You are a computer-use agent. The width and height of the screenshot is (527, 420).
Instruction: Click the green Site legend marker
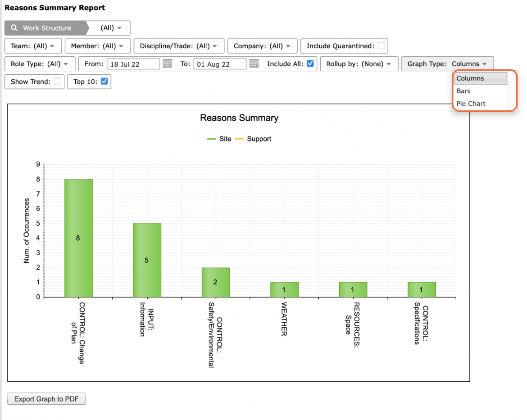point(211,139)
